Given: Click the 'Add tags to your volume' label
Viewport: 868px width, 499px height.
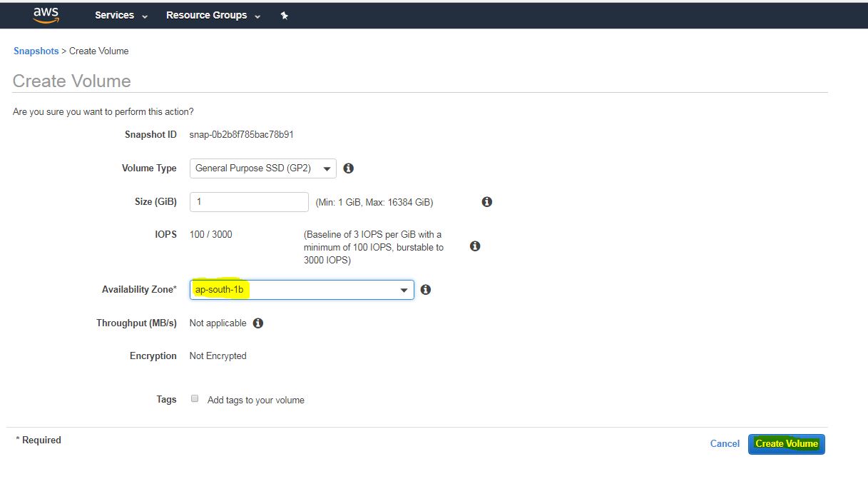Looking at the screenshot, I should 255,400.
